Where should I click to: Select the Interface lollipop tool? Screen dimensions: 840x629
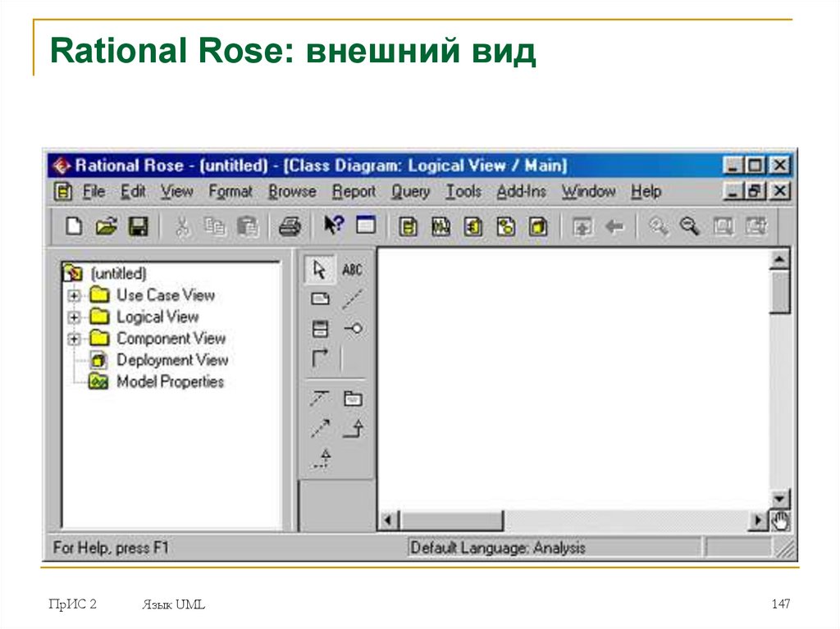[353, 328]
